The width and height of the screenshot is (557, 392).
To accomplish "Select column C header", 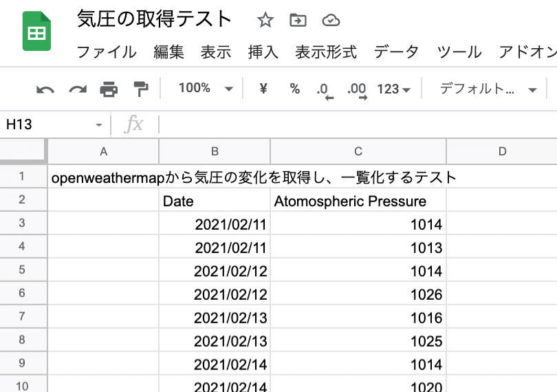I will pyautogui.click(x=358, y=151).
